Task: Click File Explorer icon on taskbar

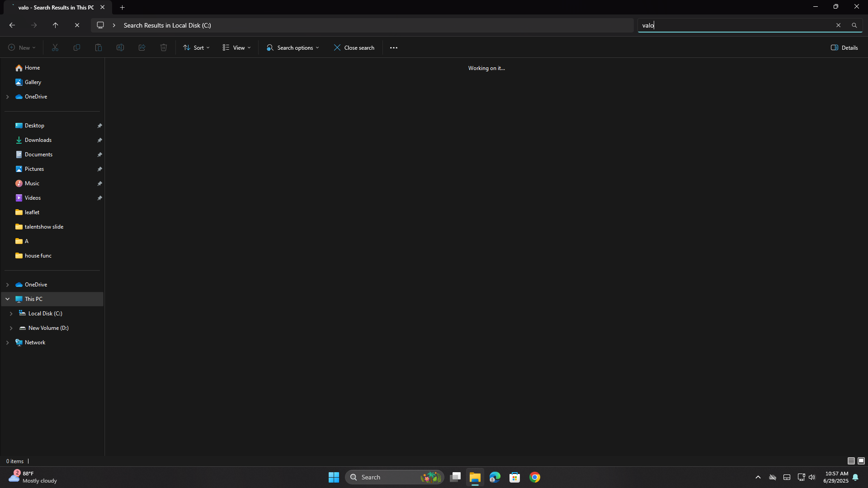Action: [475, 477]
